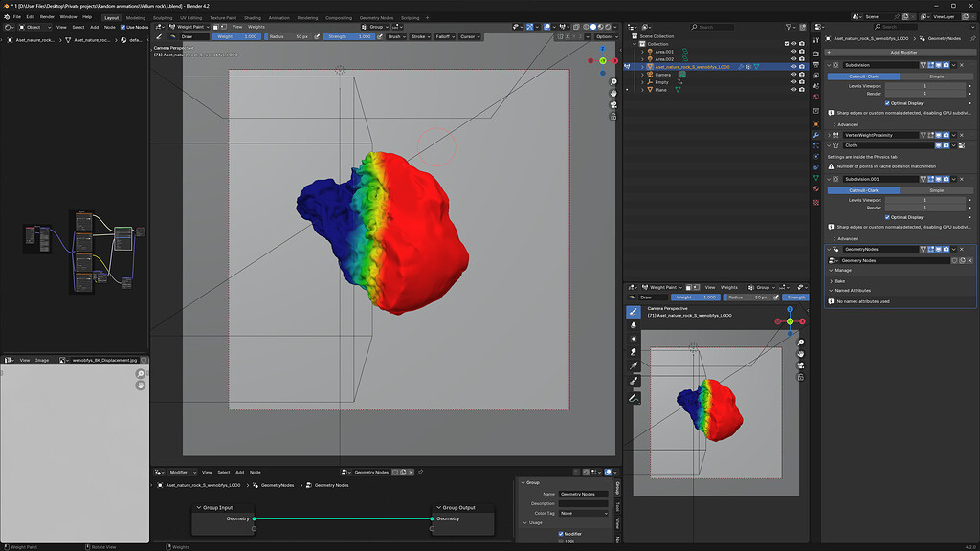Open Subdivision modifier extra options arrow
This screenshot has width=980, height=551.
pyautogui.click(x=954, y=65)
